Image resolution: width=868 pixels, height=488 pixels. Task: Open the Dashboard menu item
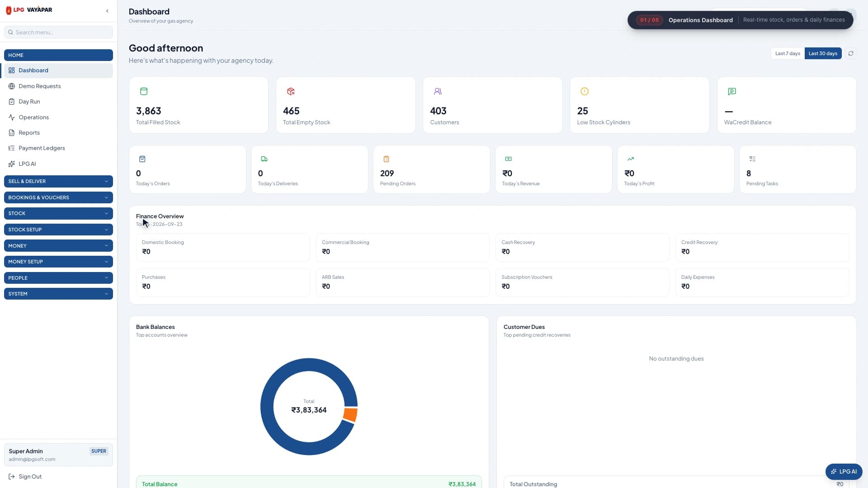(58, 70)
